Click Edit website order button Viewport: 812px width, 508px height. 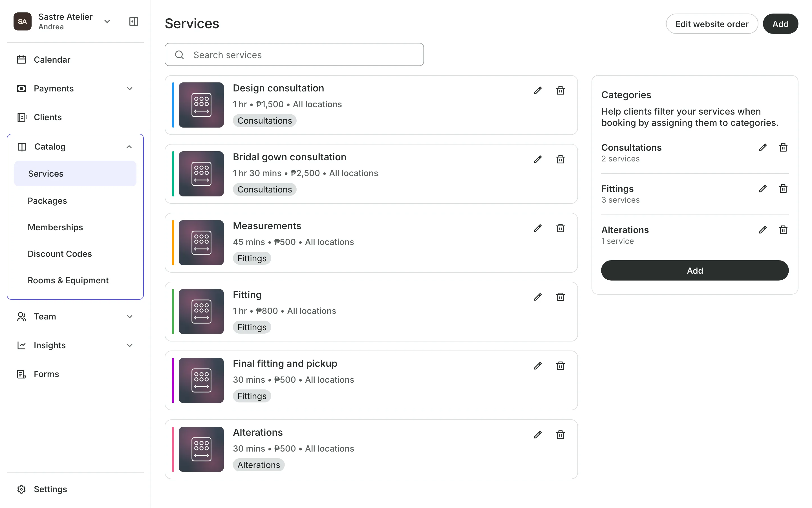click(712, 24)
